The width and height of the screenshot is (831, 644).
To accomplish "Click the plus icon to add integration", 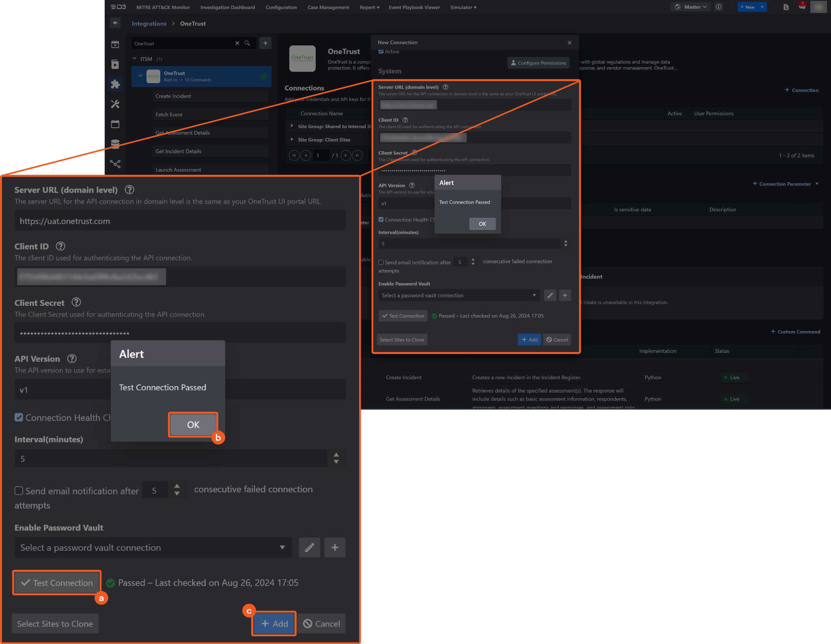I will (265, 43).
